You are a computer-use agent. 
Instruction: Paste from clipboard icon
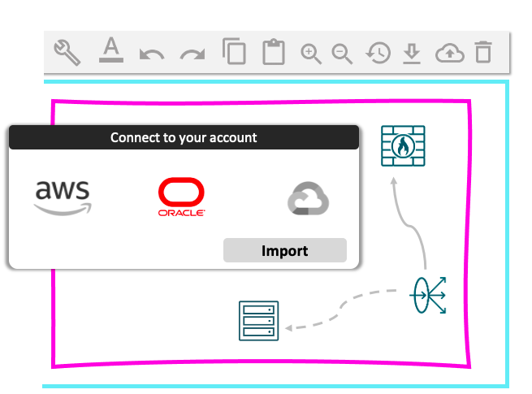pyautogui.click(x=274, y=52)
